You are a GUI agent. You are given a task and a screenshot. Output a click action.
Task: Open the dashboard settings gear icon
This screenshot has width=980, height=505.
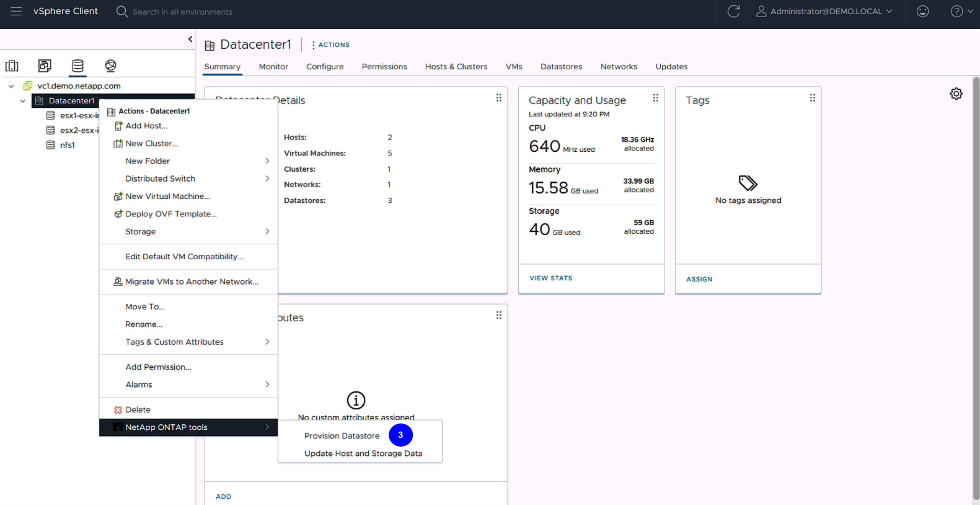[x=956, y=94]
